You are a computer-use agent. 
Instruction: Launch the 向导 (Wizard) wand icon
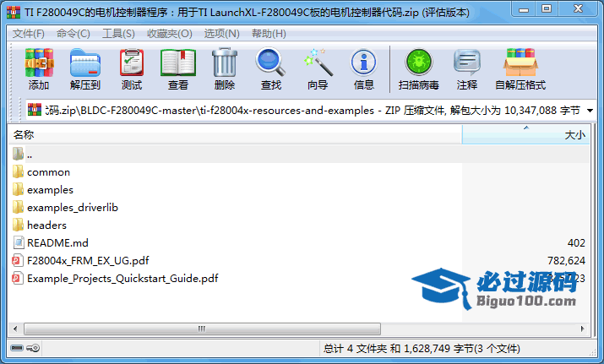click(318, 69)
